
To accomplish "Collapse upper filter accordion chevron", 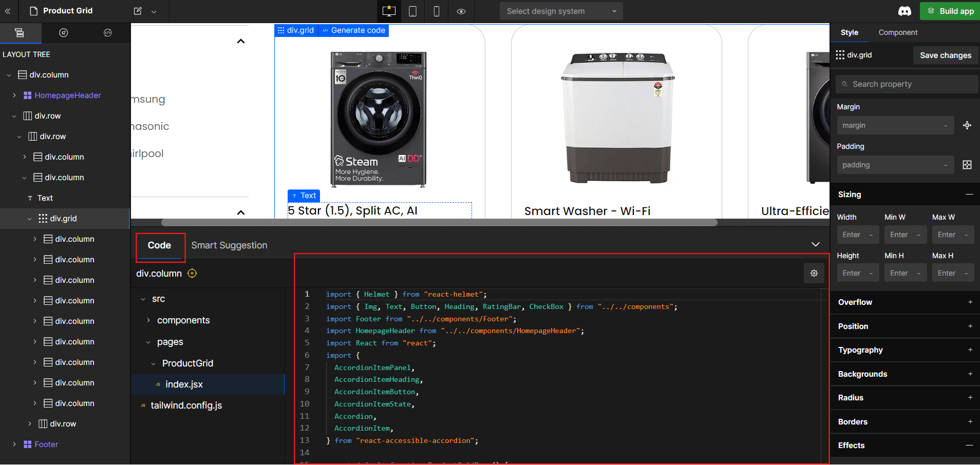I will 241,41.
